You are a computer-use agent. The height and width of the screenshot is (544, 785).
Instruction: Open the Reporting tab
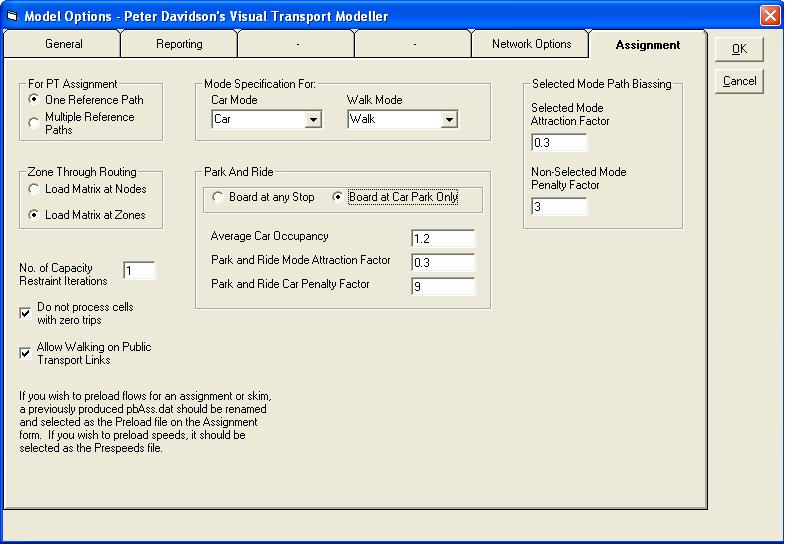coord(179,45)
